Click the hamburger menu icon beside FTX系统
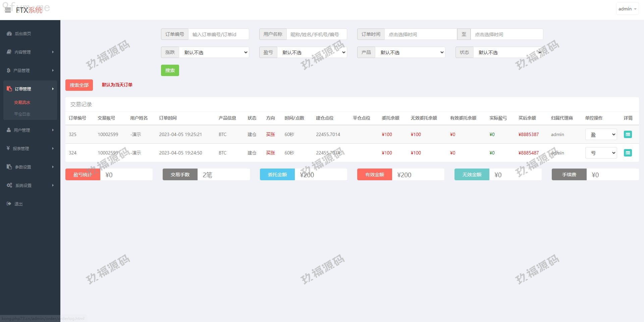The height and width of the screenshot is (322, 644). click(8, 10)
